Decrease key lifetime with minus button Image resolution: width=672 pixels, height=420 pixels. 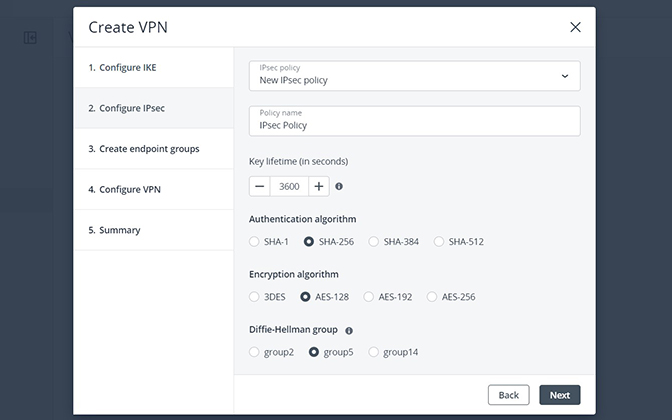(x=259, y=186)
